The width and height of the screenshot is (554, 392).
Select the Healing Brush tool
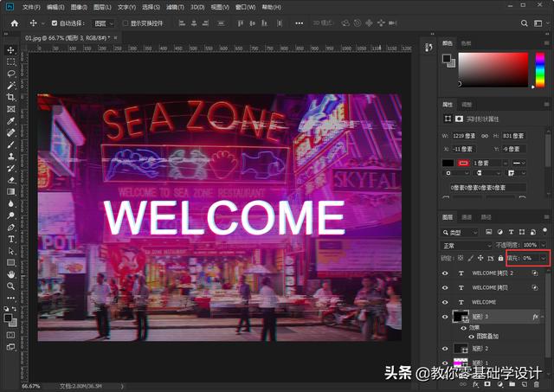click(10, 132)
